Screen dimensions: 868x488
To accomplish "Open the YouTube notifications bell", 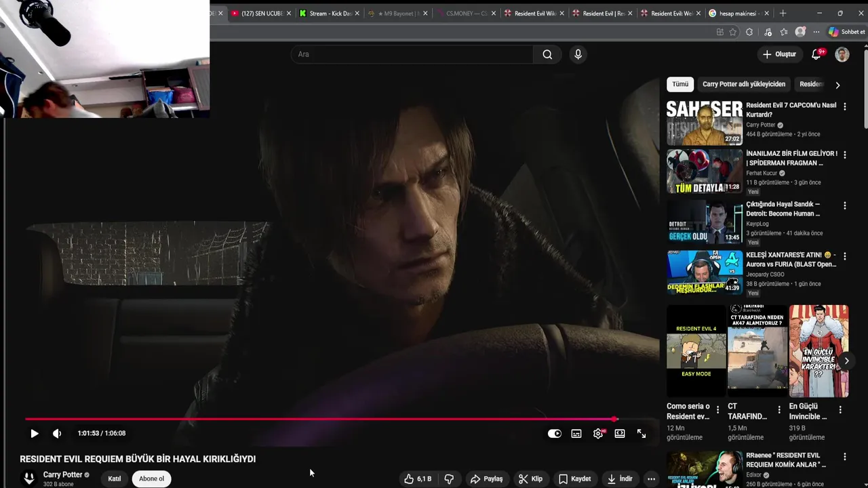I will [x=817, y=54].
